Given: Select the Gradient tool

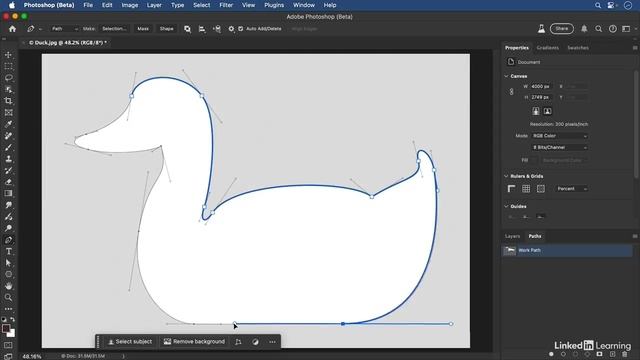Looking at the screenshot, I should pyautogui.click(x=8, y=193).
